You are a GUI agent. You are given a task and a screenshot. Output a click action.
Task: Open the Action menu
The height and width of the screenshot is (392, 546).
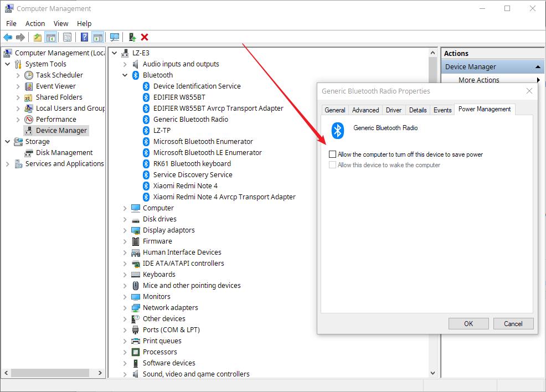[35, 23]
